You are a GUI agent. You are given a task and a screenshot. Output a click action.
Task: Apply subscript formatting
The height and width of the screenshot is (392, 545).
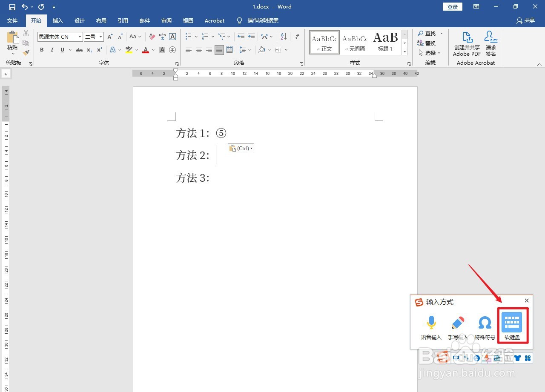coord(89,50)
